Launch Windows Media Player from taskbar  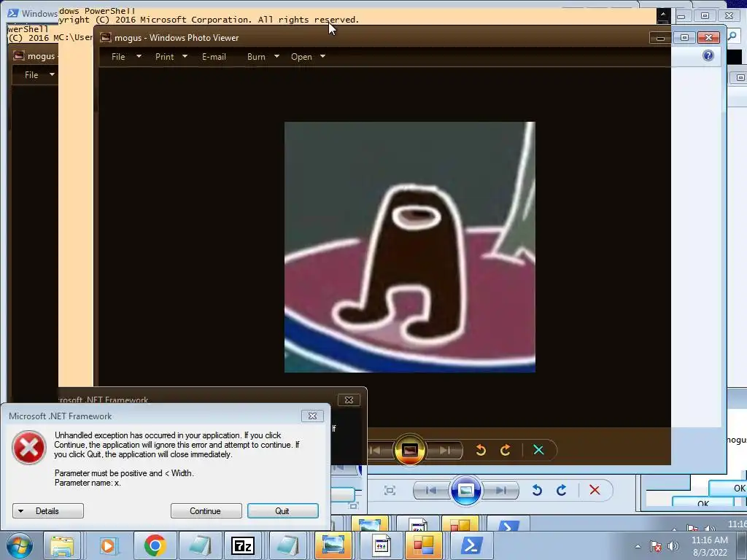(x=108, y=545)
